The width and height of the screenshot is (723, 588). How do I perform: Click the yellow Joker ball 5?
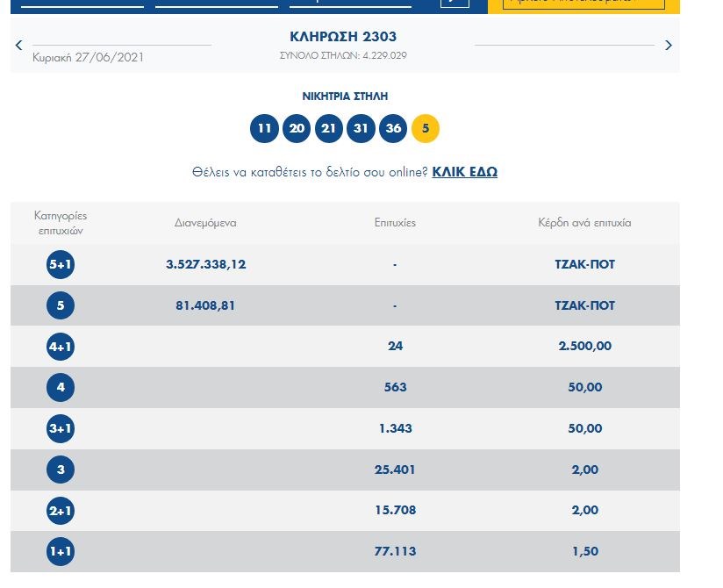click(426, 129)
